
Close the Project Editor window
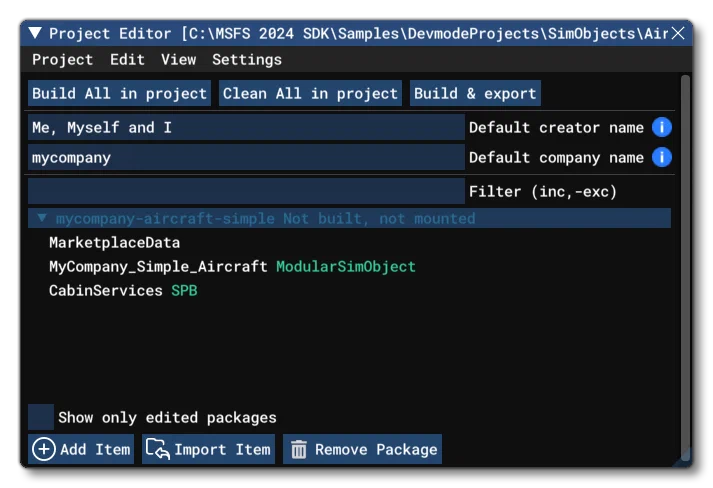point(678,33)
